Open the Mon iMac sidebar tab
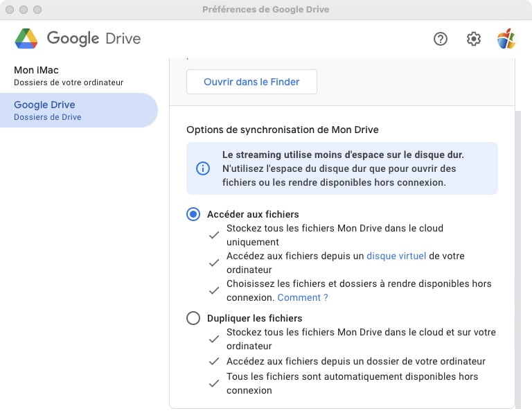 (x=69, y=76)
